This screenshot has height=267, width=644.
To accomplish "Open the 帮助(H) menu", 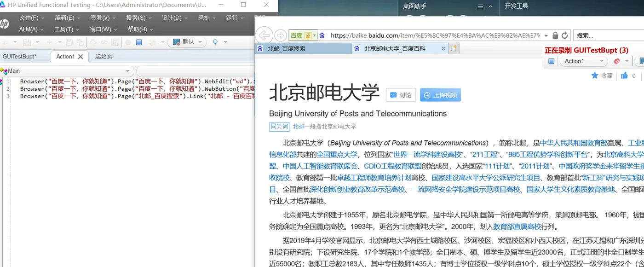I will (140, 29).
